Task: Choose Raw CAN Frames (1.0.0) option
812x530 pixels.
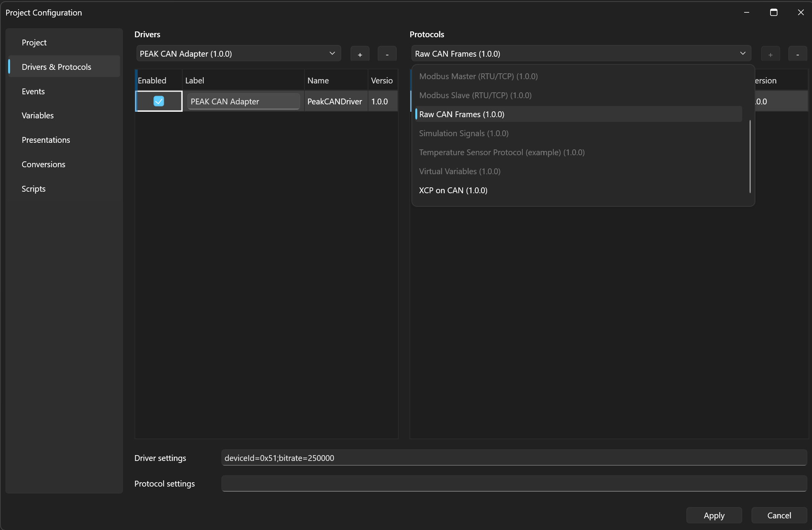Action: point(579,114)
